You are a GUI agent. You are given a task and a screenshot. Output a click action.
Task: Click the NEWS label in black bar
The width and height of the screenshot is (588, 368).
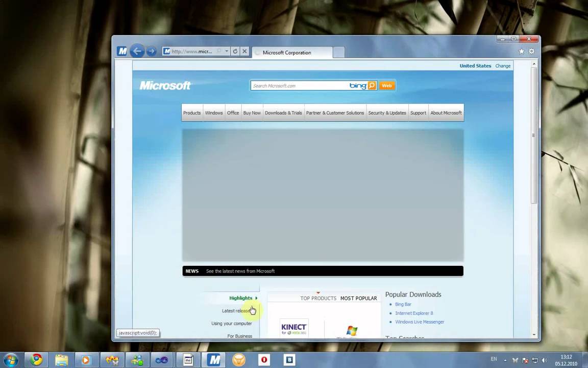[x=192, y=271]
